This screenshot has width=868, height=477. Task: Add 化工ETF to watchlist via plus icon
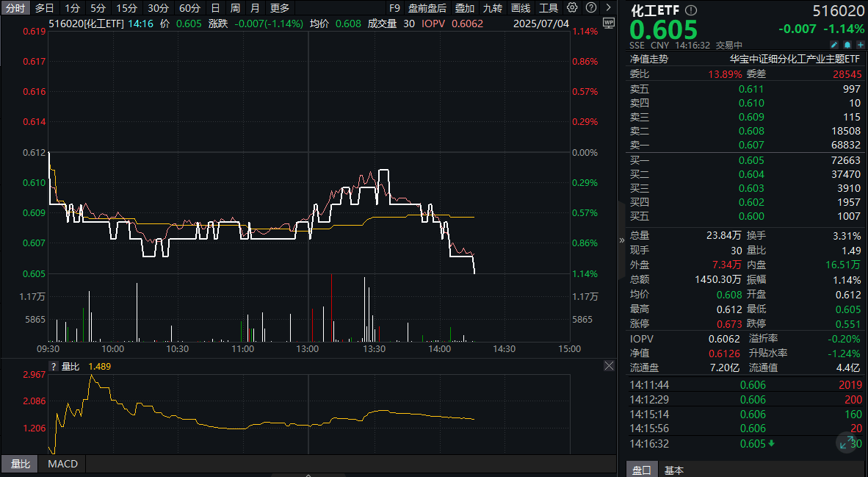coord(859,45)
